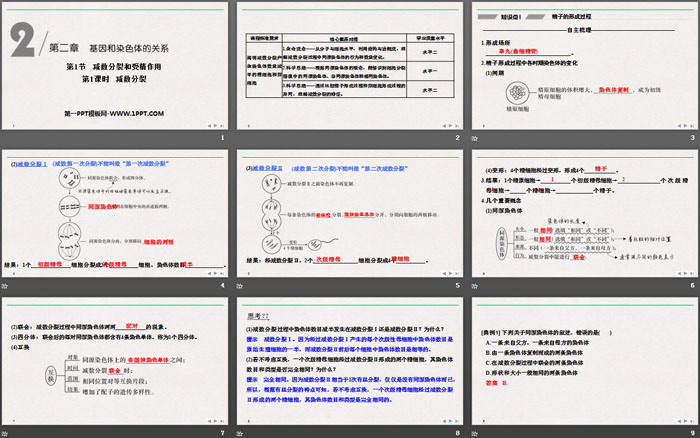Click the slide number 8 label
The width and height of the screenshot is (700, 438).
tap(458, 433)
